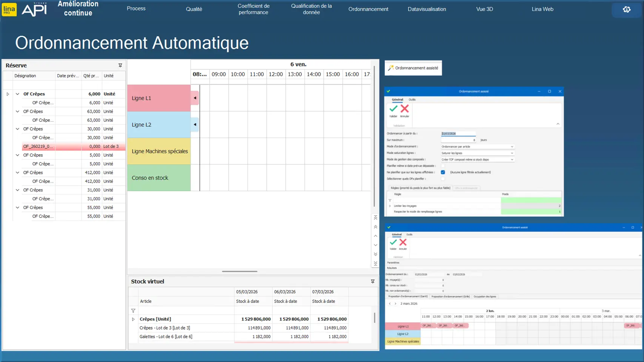Pin the Réserve panel
The image size is (644, 362).
(120, 65)
